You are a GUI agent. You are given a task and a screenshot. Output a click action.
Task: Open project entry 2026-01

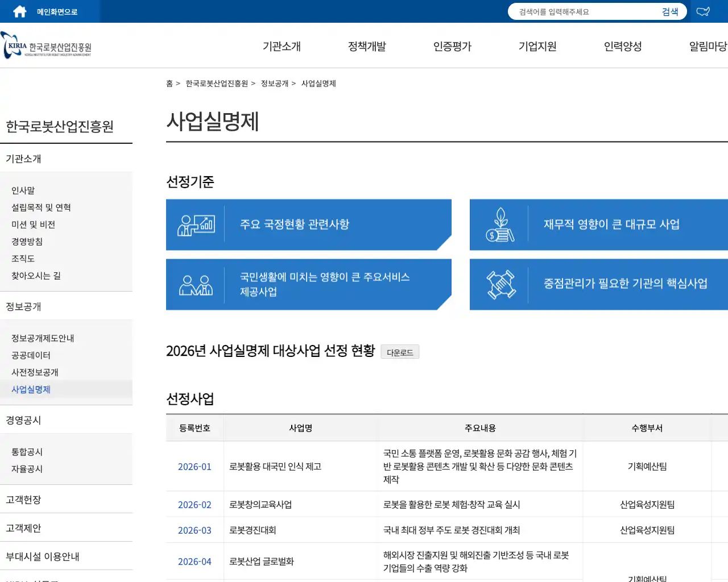point(195,466)
